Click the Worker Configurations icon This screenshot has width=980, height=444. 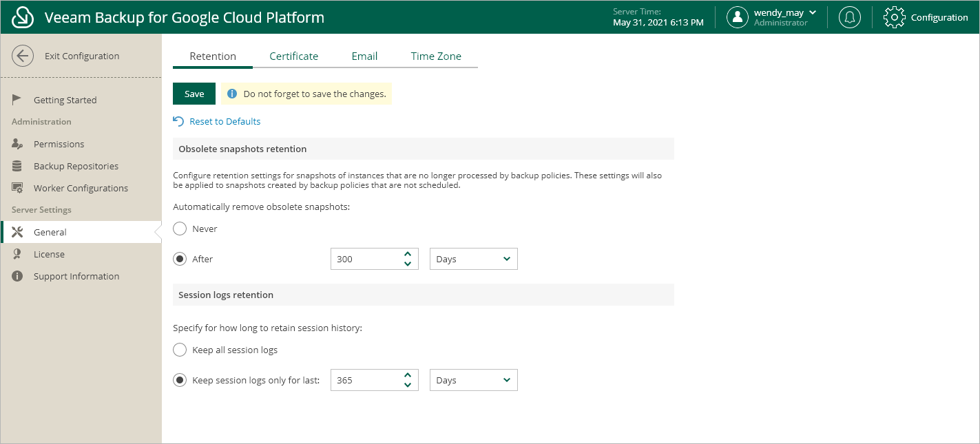tap(17, 188)
